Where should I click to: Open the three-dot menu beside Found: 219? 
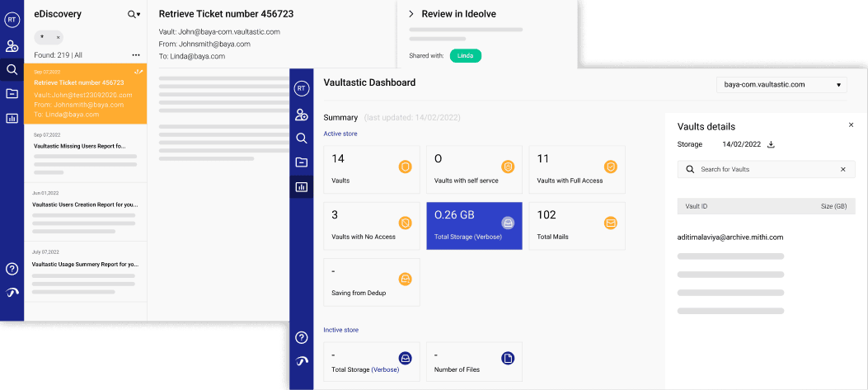pyautogui.click(x=136, y=55)
